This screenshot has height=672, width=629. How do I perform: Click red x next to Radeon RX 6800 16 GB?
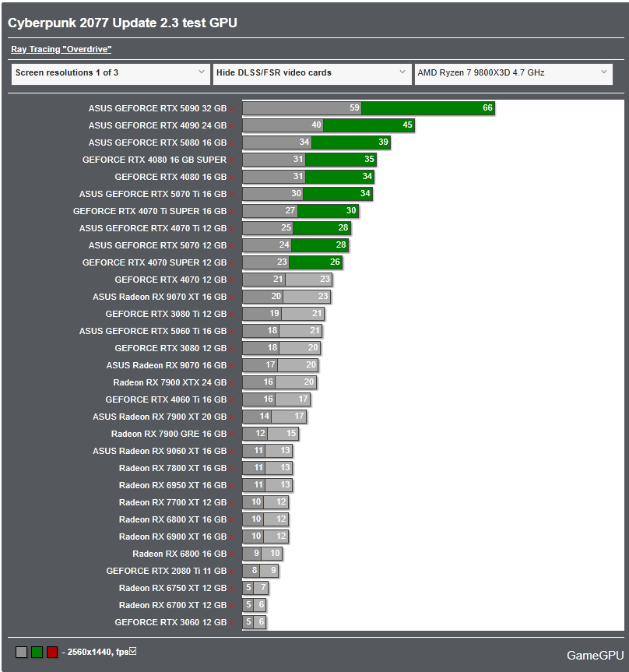pos(232,554)
